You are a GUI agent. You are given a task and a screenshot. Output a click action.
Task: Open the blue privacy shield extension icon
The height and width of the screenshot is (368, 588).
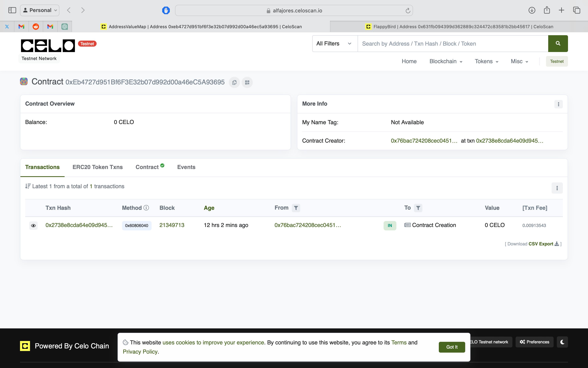click(x=166, y=10)
